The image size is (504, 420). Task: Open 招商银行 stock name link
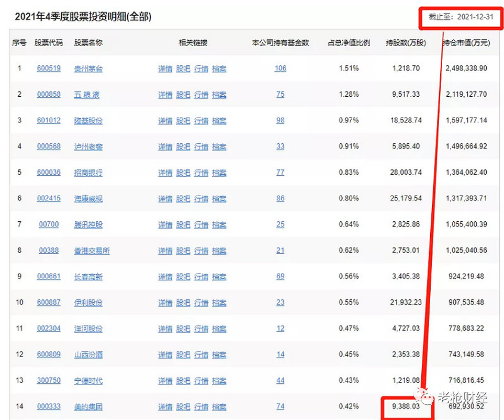coord(88,173)
